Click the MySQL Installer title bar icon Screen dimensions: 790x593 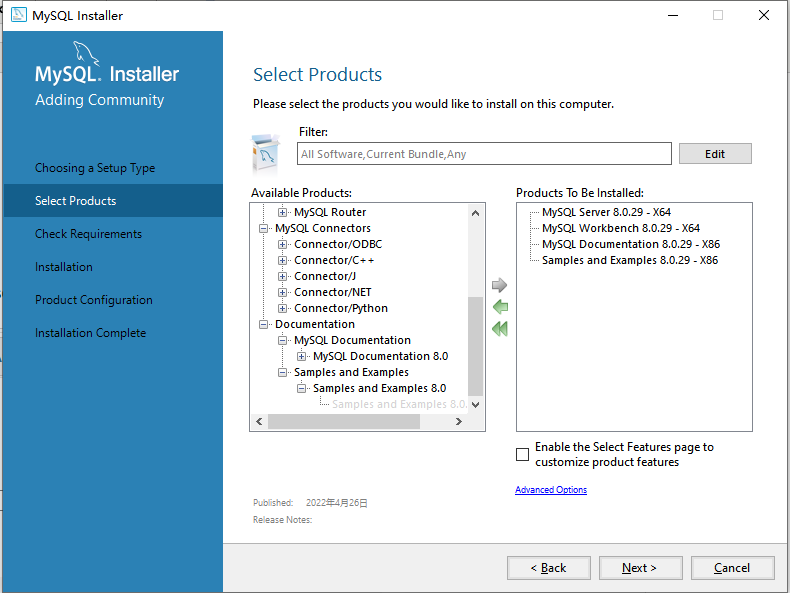click(19, 15)
